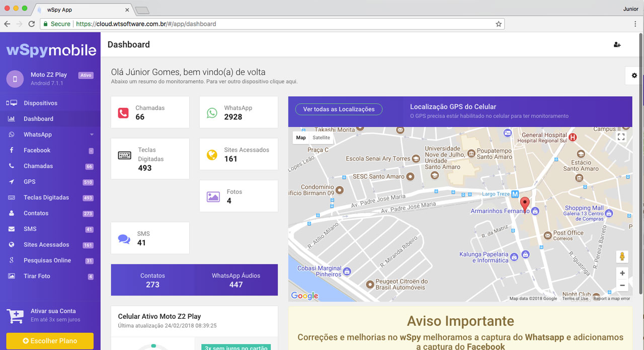
Task: Open a new browser tab
Action: coord(142,10)
